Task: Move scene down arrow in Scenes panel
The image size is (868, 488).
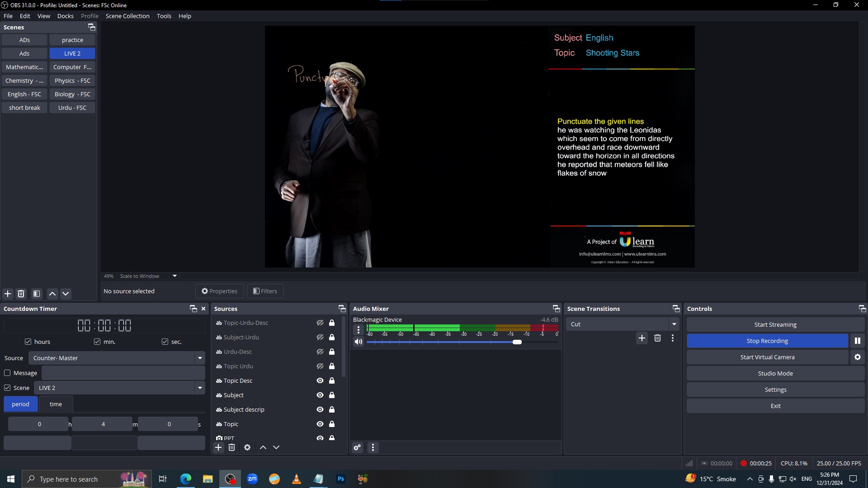Action: pos(66,294)
